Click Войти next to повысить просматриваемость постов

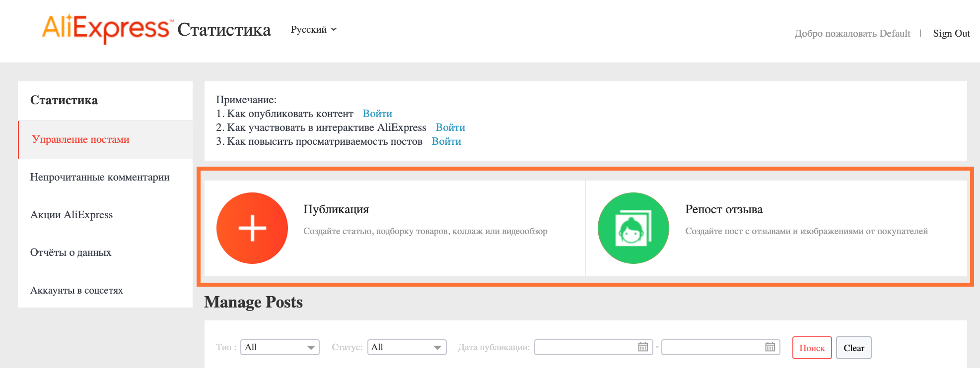pos(446,141)
